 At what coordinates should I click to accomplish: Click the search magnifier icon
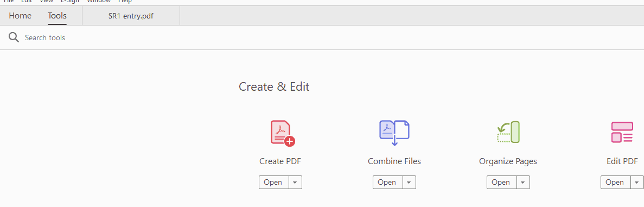(x=14, y=37)
